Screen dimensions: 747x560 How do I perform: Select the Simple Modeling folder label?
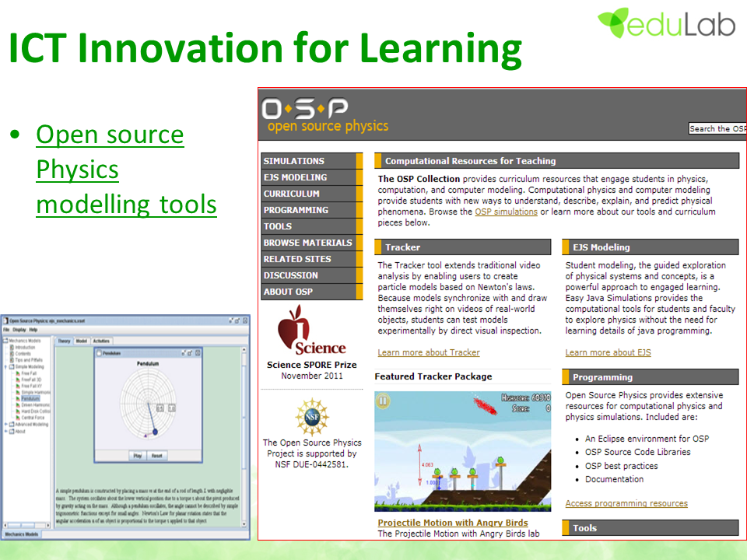pos(30,366)
